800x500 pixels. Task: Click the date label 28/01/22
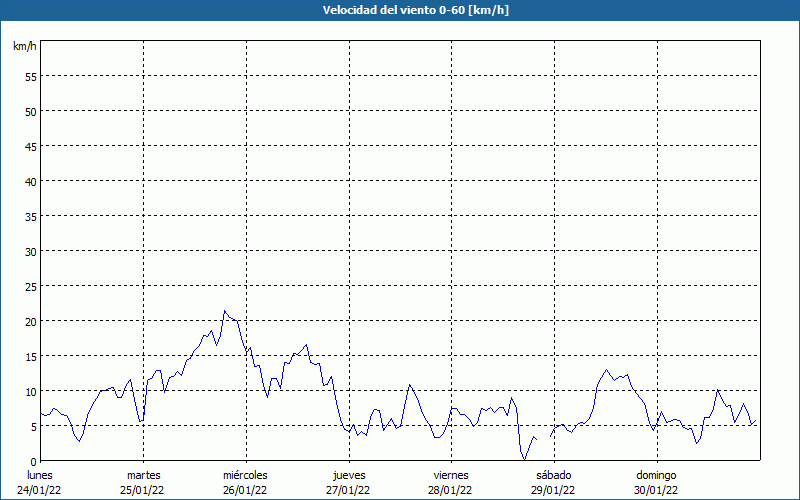(450, 490)
